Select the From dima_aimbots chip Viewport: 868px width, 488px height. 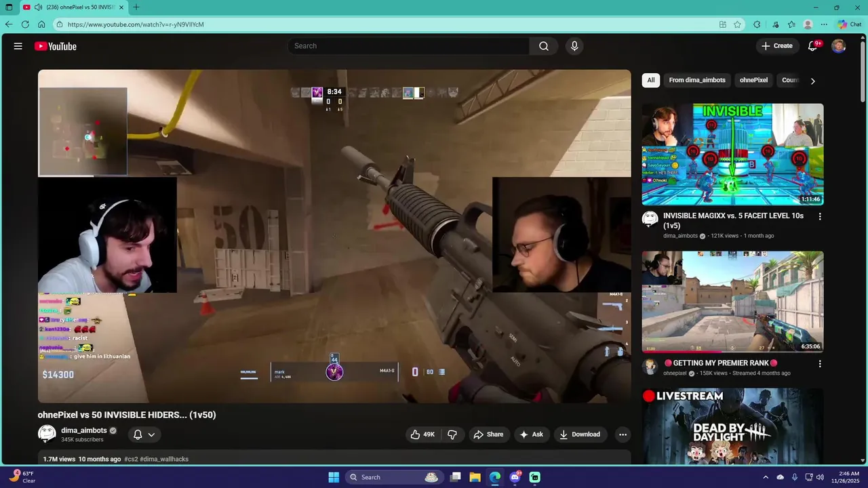point(697,80)
